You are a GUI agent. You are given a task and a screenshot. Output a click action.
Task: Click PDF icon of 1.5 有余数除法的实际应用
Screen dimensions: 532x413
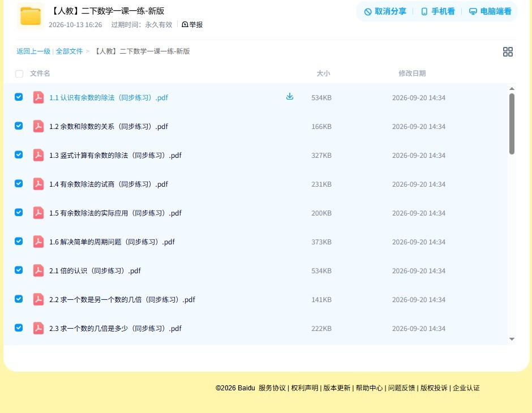point(38,213)
